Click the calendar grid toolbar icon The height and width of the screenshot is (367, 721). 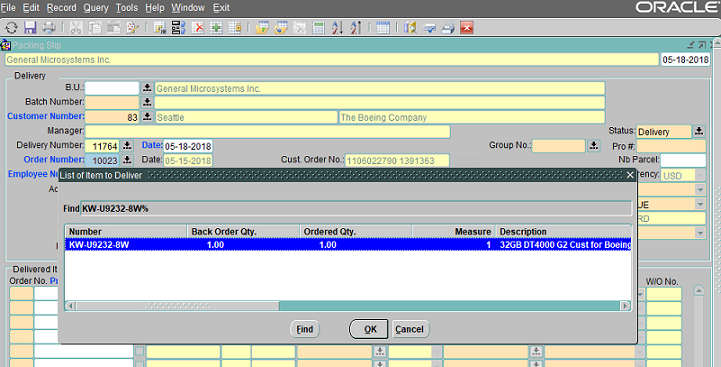click(383, 28)
